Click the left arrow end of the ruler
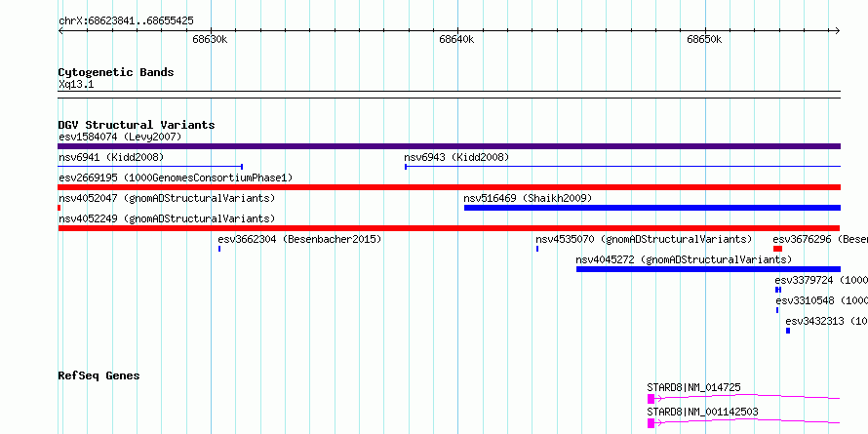The image size is (868, 434). click(60, 31)
